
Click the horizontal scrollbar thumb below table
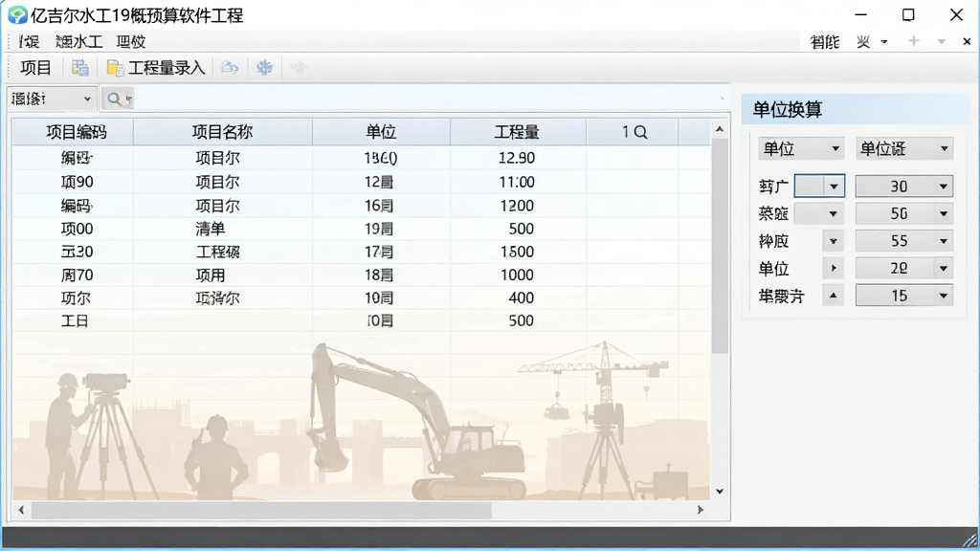261,510
